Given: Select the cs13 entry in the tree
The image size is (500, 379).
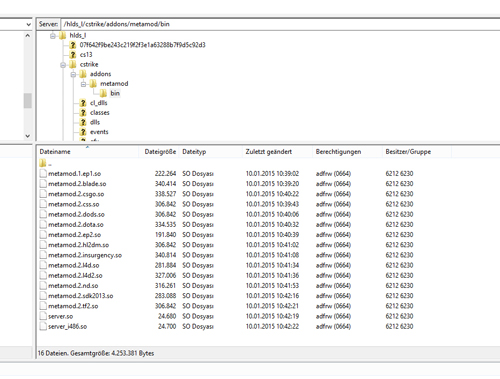Looking at the screenshot, I should (x=86, y=55).
